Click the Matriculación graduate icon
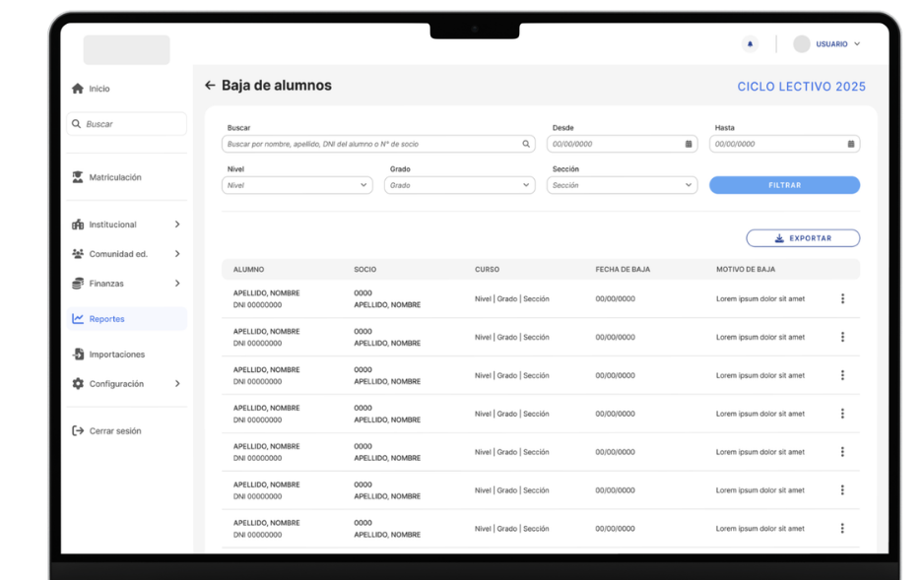 (x=78, y=177)
